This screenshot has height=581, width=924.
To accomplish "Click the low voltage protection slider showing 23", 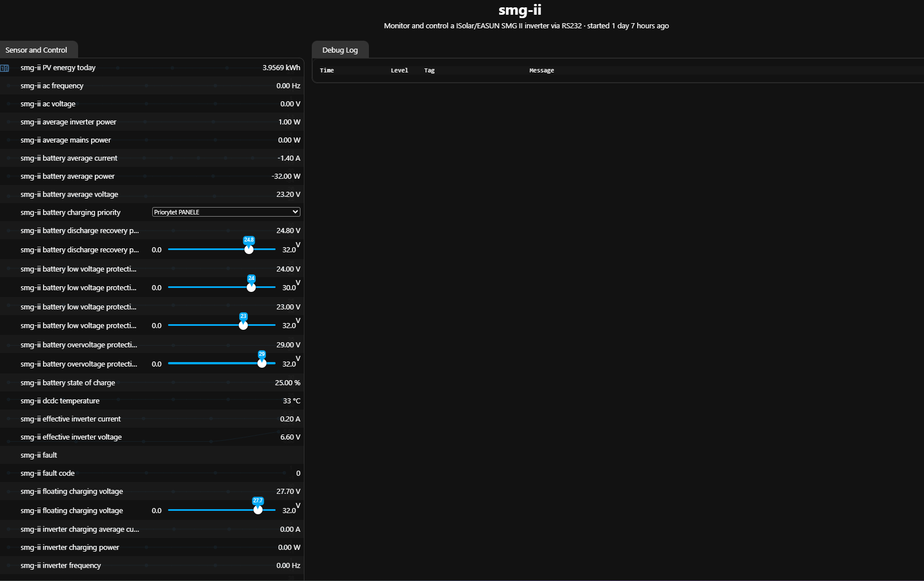I will point(222,325).
